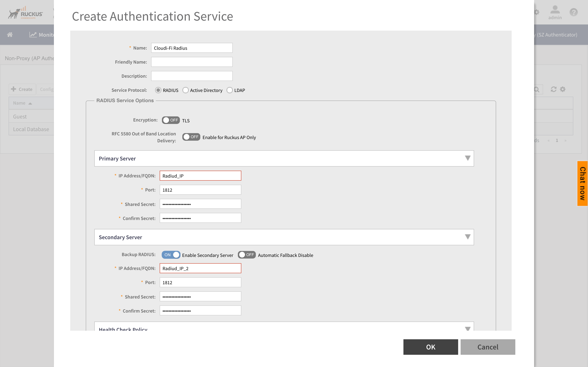Viewport: 588px width, 367px height.
Task: Turn on TLS encryption toggle
Action: coord(171,120)
